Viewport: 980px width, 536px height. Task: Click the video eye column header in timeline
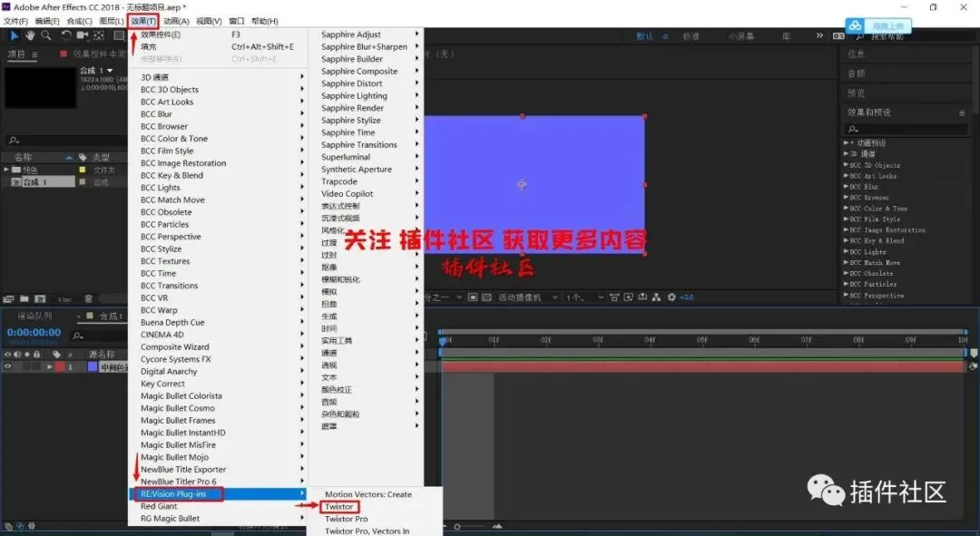coord(7,355)
